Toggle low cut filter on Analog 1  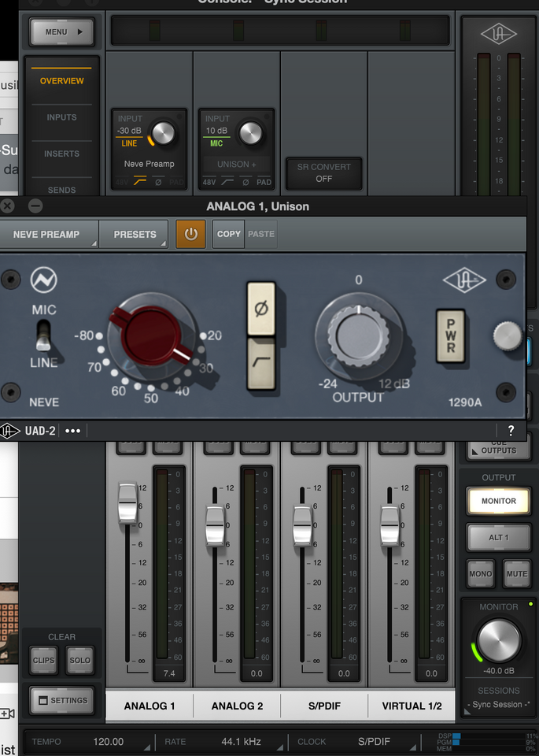[x=140, y=182]
